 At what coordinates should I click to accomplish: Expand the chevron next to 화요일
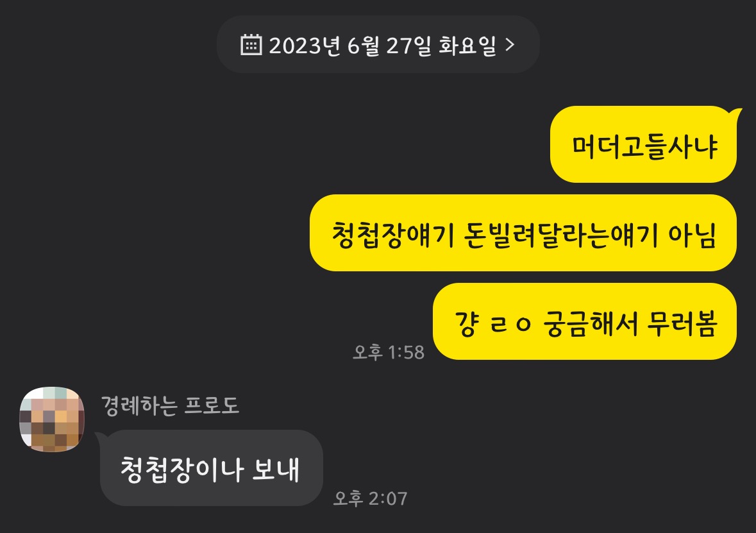(x=510, y=45)
